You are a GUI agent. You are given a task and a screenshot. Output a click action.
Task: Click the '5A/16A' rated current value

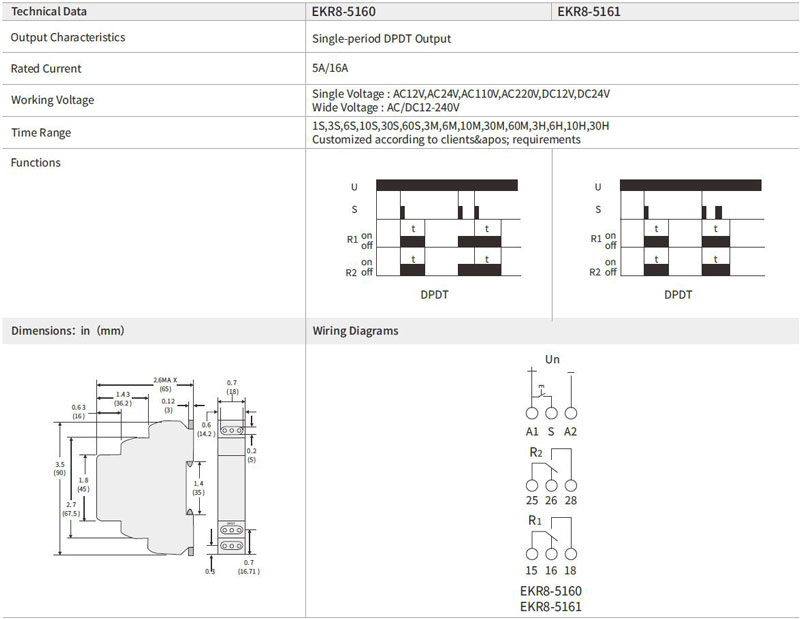click(330, 68)
